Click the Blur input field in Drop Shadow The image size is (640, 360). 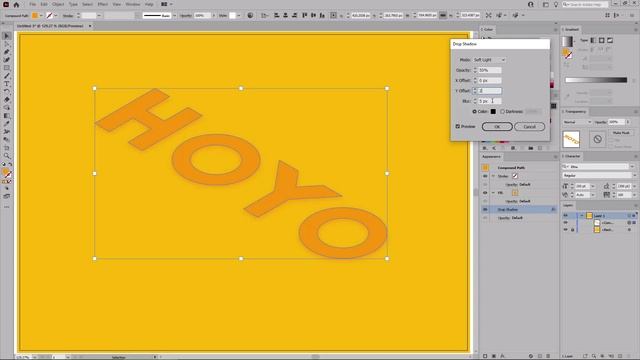coord(489,101)
